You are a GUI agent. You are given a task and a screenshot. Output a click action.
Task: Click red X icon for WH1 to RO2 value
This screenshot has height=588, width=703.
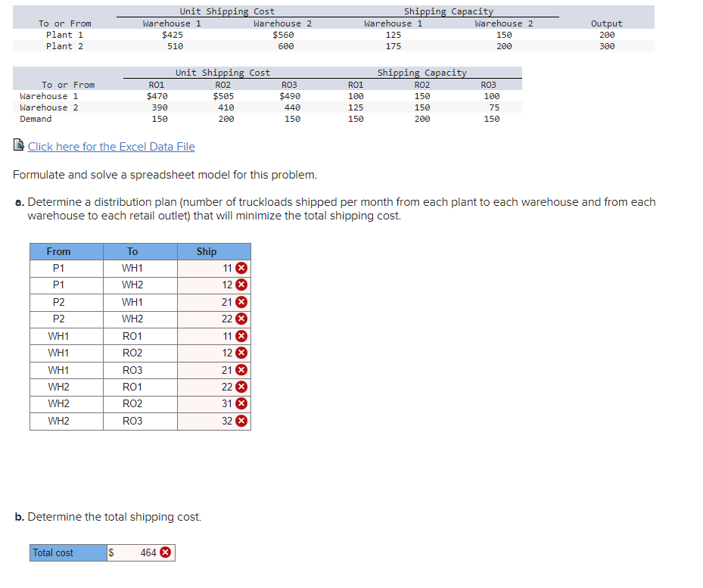click(x=241, y=353)
